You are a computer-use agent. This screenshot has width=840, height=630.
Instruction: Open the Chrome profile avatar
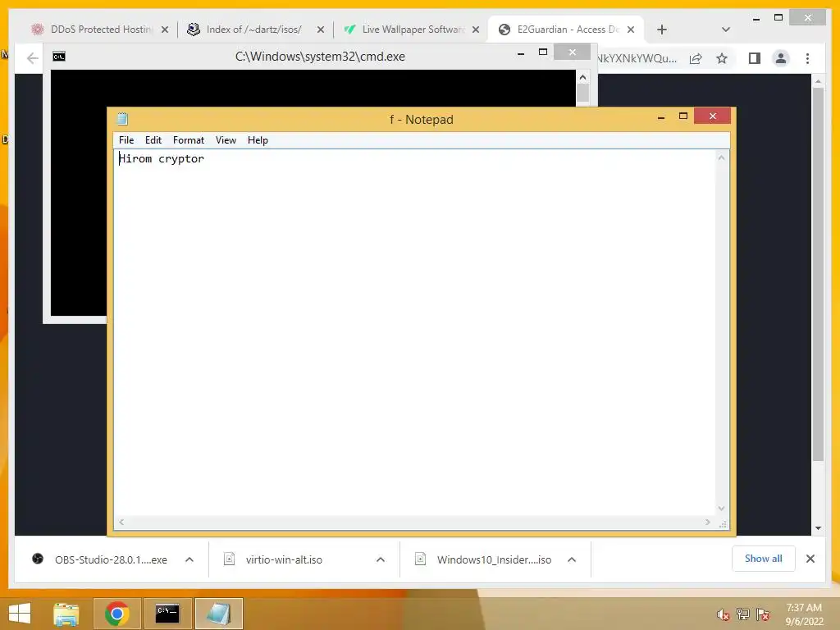pyautogui.click(x=781, y=58)
